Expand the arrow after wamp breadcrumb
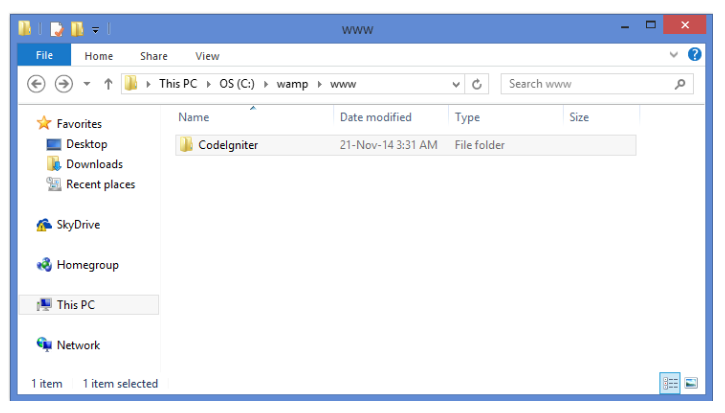This screenshot has height=413, width=725. [x=319, y=84]
